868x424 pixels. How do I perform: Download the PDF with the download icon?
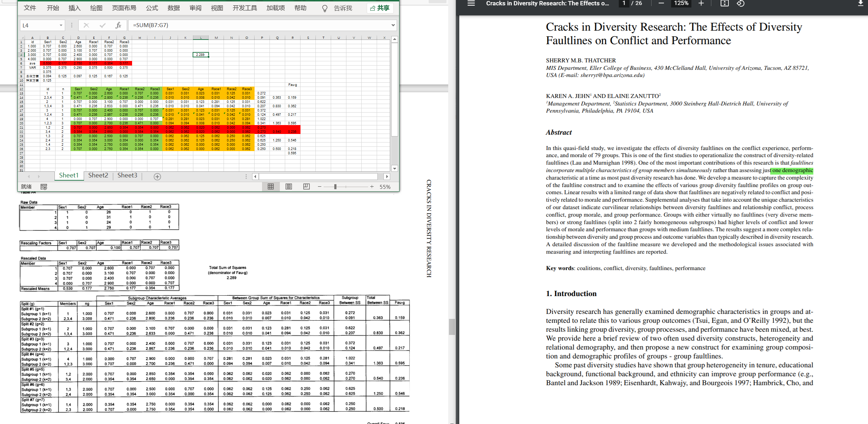pos(860,4)
